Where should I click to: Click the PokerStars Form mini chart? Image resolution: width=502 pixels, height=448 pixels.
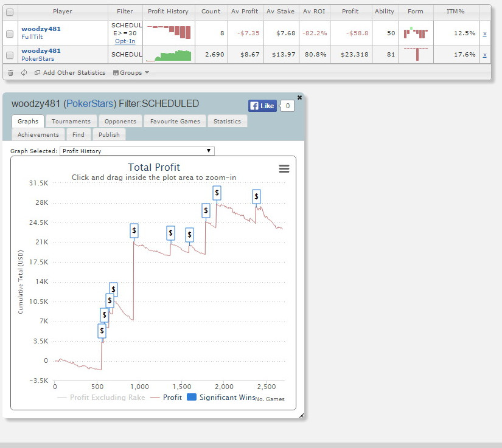tap(416, 54)
